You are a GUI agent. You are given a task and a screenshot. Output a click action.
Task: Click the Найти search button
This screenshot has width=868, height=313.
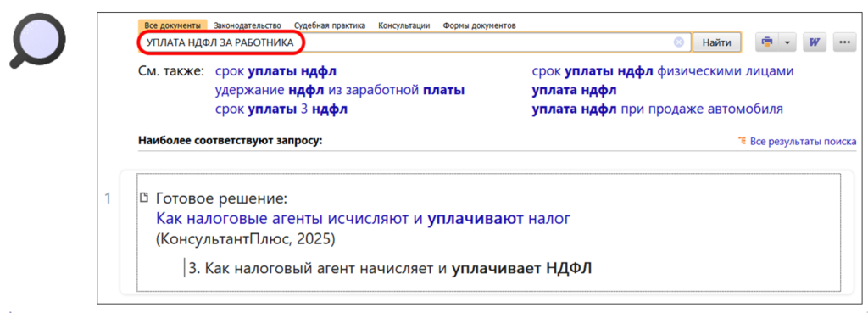pos(717,42)
